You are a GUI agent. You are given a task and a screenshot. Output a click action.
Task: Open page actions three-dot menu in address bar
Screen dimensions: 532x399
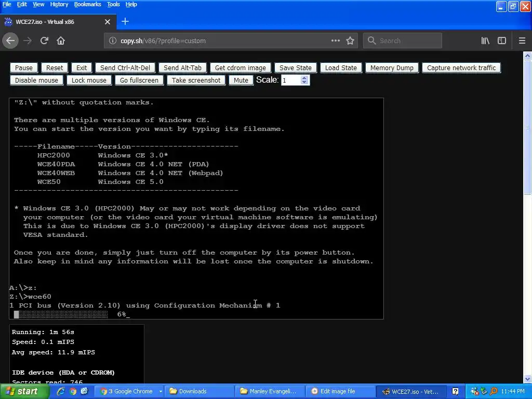pos(336,41)
